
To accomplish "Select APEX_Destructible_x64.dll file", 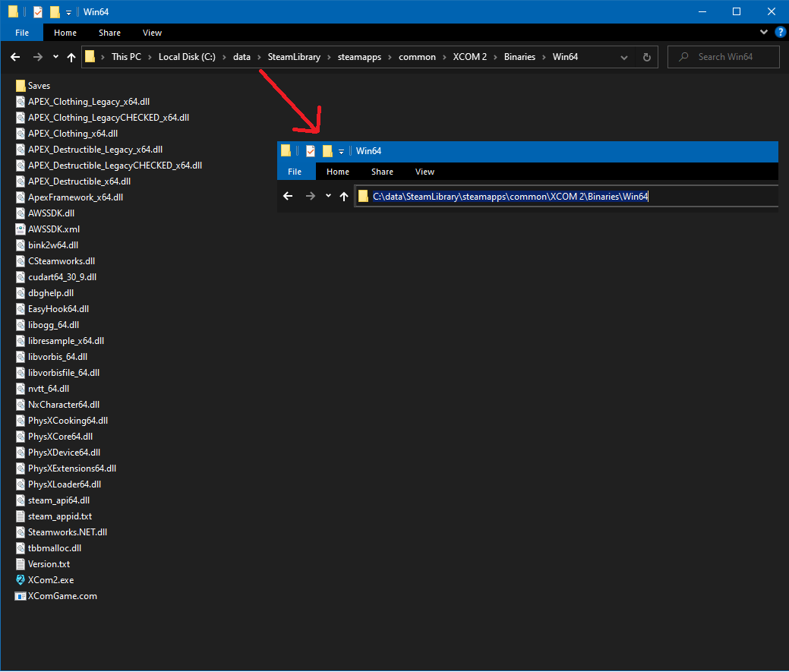I will click(x=74, y=181).
